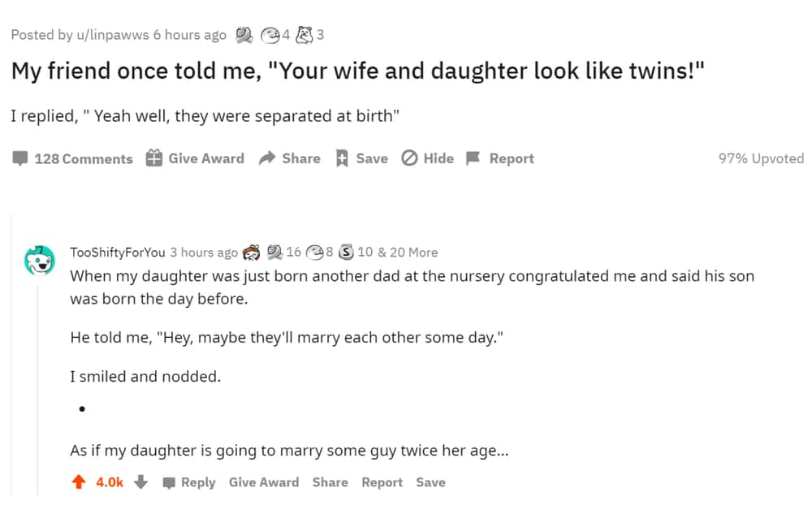Viewport: 812px width, 514px height.
Task: Open TooShiftyForYou's avatar
Action: (x=39, y=260)
